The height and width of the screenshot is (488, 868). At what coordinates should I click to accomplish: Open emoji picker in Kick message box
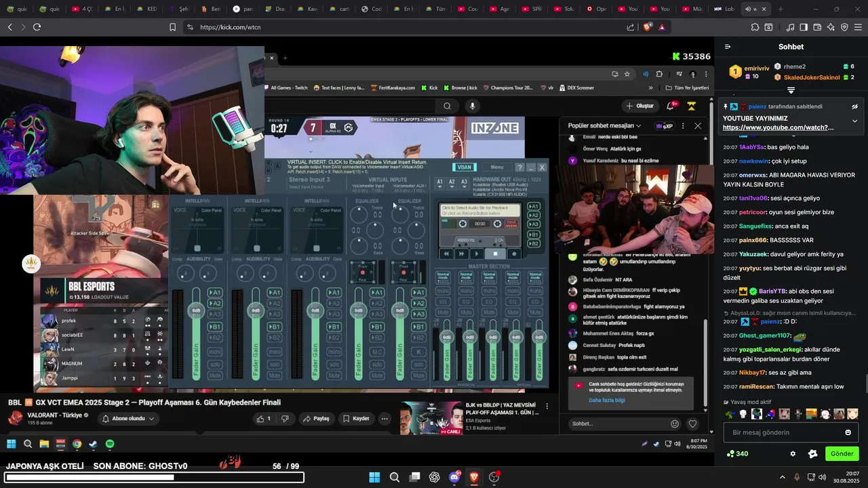point(848,432)
